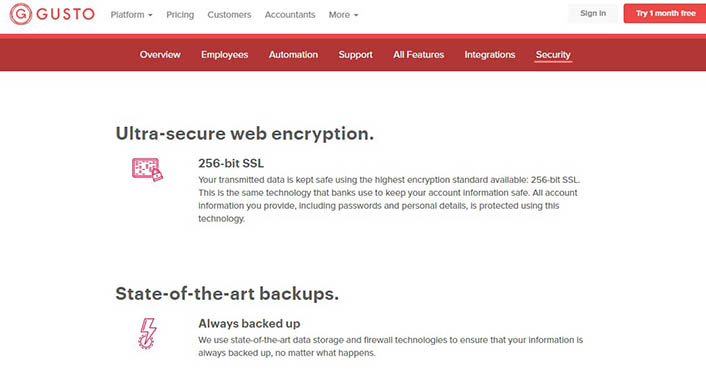Click the 256-bit SSL heading

click(x=231, y=163)
